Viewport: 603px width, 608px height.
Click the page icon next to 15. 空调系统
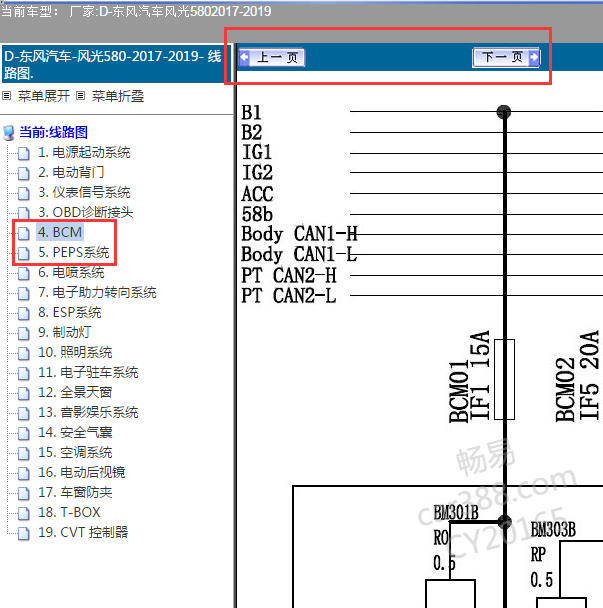(24, 453)
